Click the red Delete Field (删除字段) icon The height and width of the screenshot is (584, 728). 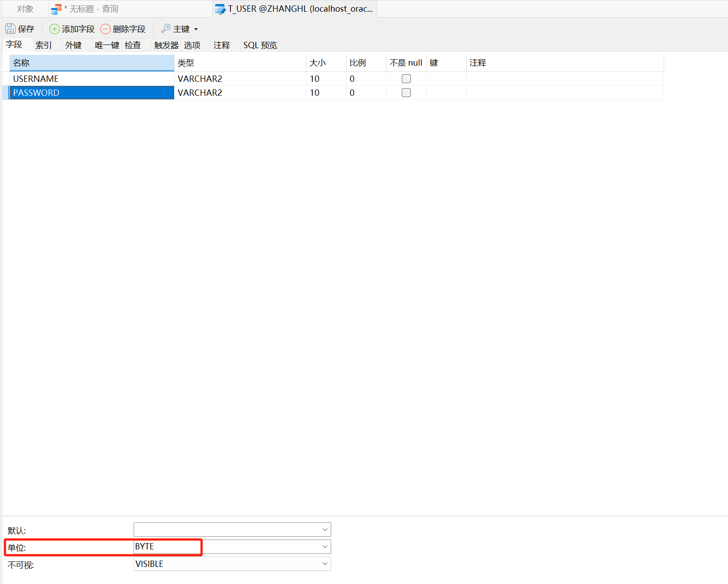pos(105,29)
